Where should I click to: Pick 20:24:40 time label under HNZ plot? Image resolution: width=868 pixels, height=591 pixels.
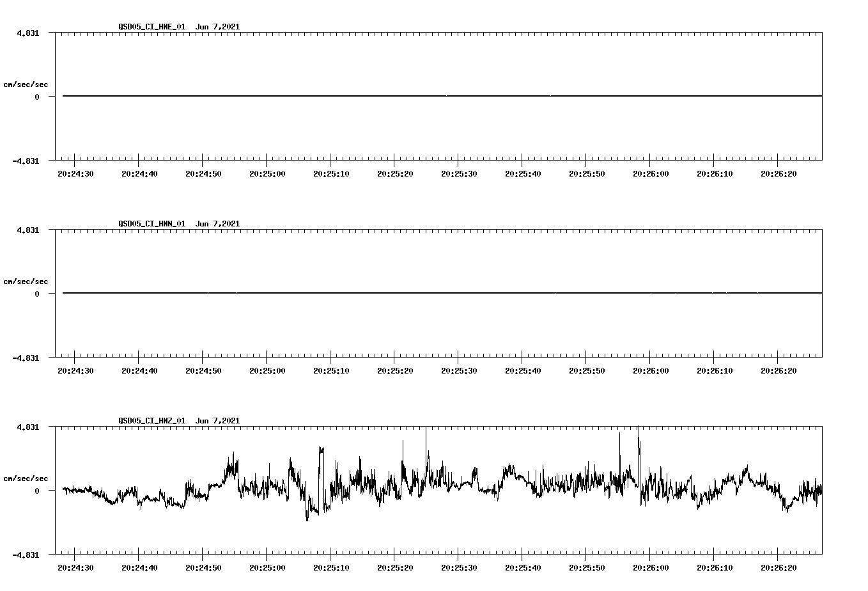point(139,568)
